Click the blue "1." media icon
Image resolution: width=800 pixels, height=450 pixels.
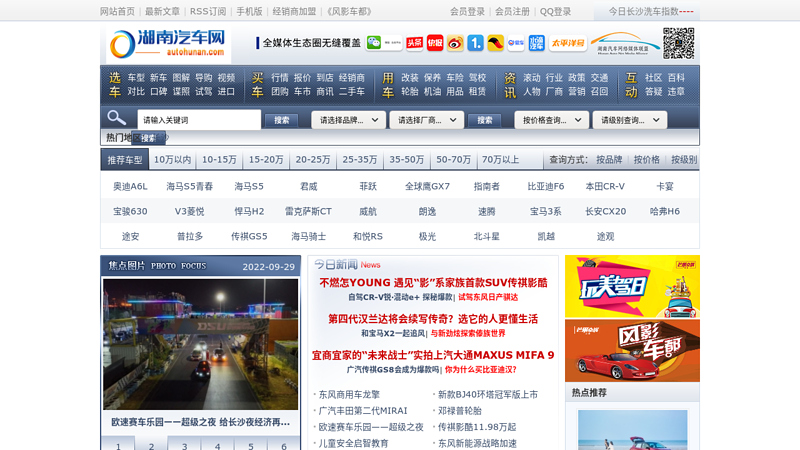pyautogui.click(x=475, y=43)
